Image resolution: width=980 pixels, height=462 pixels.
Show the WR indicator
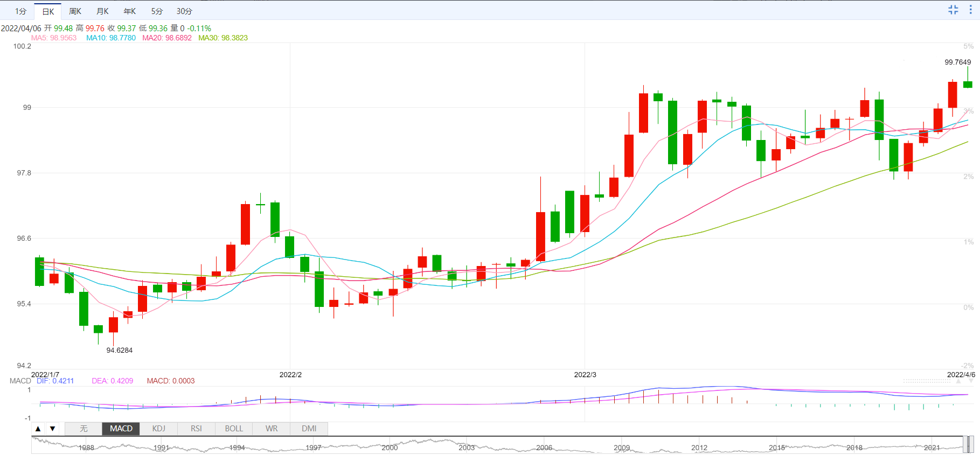(272, 429)
